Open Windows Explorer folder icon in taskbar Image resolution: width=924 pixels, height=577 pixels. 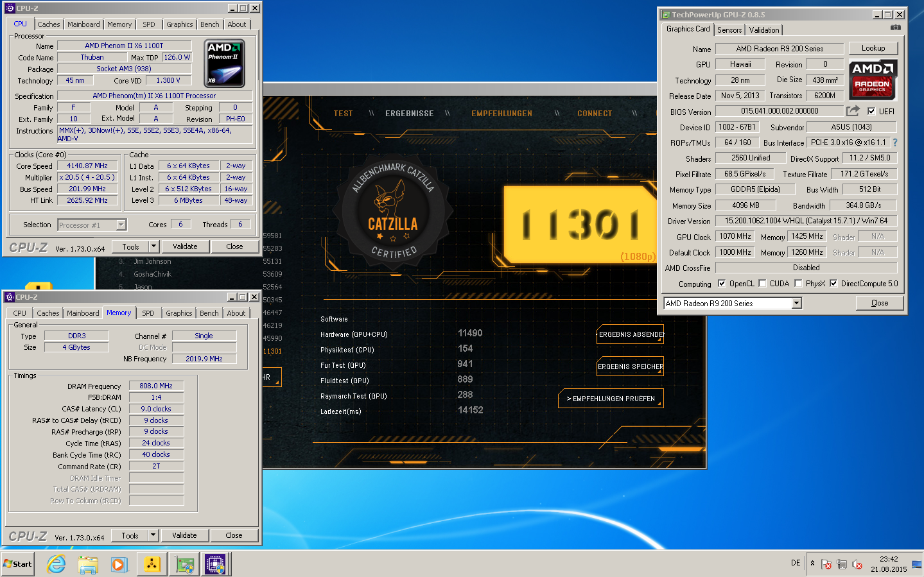[88, 564]
